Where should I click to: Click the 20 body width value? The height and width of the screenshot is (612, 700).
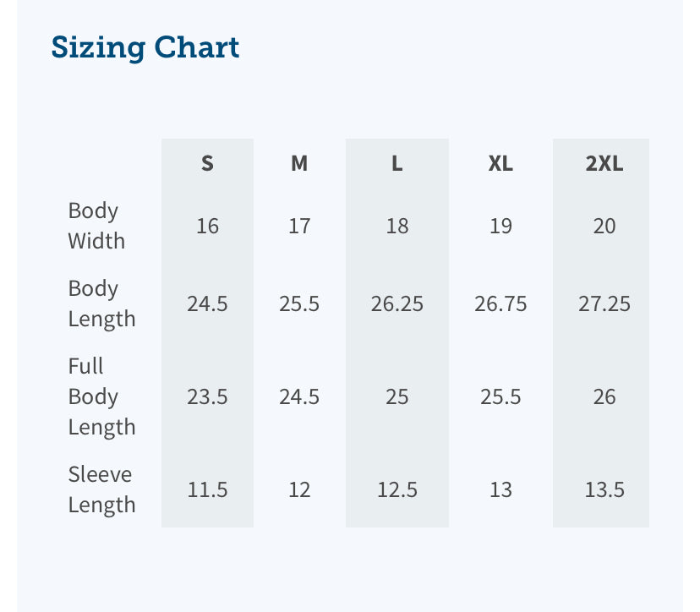pos(604,226)
